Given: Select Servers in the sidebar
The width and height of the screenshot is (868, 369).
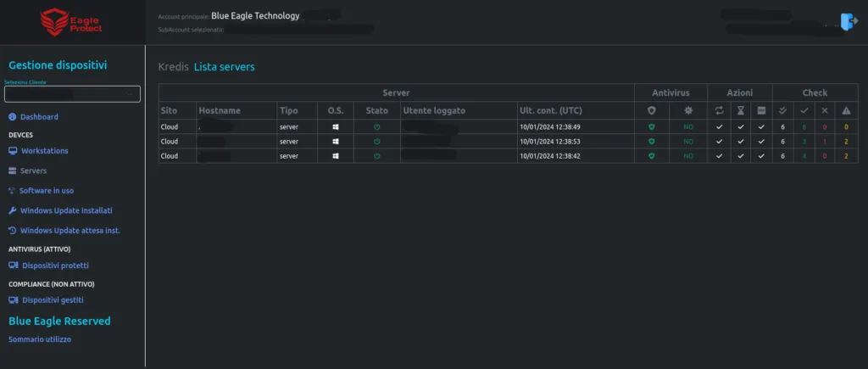Looking at the screenshot, I should 33,171.
